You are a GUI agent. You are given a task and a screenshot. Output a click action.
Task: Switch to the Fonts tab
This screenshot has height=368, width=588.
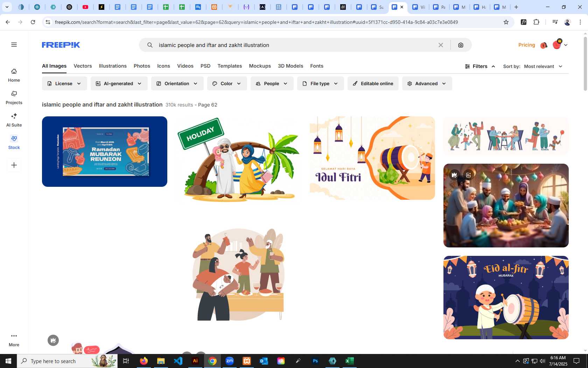tap(317, 66)
